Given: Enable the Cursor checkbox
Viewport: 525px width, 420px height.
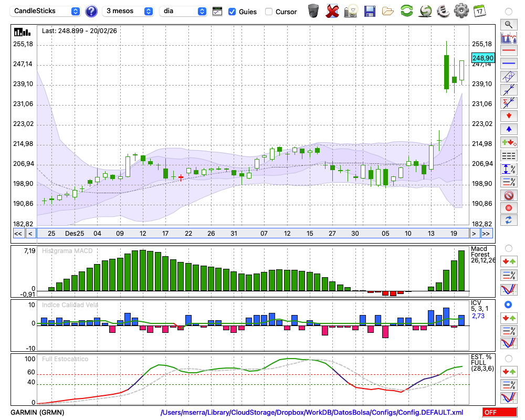Looking at the screenshot, I should pyautogui.click(x=269, y=12).
